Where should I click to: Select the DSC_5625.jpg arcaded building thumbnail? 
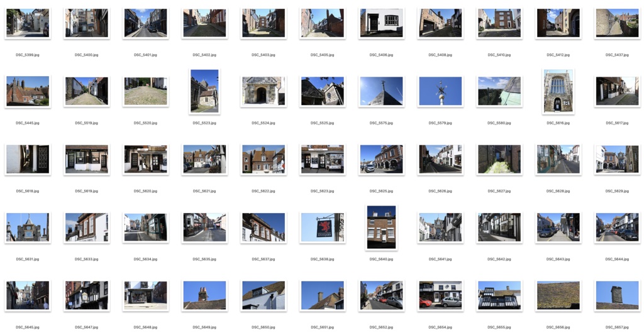click(381, 159)
